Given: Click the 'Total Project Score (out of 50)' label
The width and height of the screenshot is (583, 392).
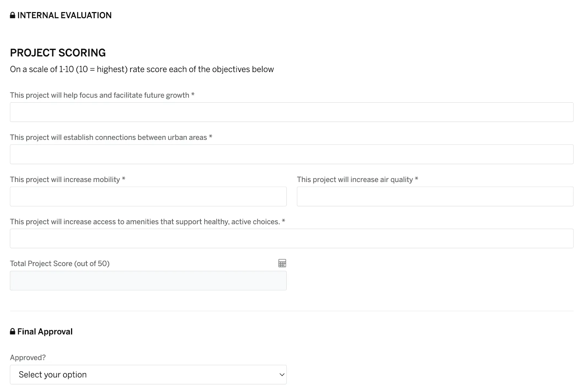Looking at the screenshot, I should coord(60,264).
